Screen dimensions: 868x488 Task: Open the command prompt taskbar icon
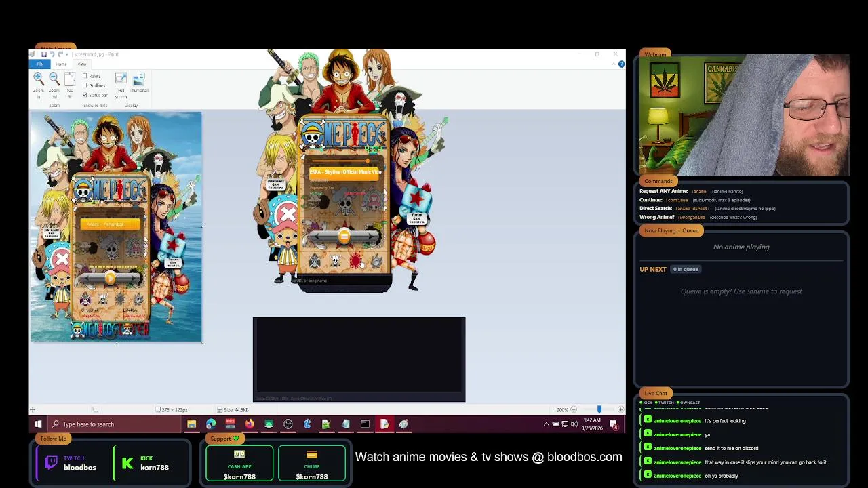[x=365, y=424]
